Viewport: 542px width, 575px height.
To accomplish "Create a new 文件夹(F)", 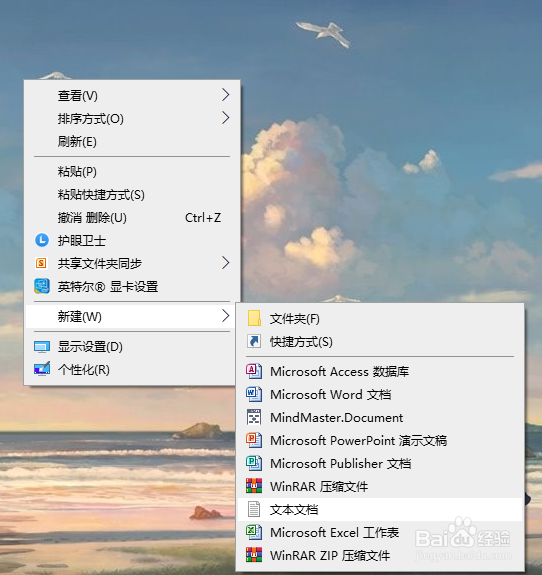I will (x=380, y=319).
